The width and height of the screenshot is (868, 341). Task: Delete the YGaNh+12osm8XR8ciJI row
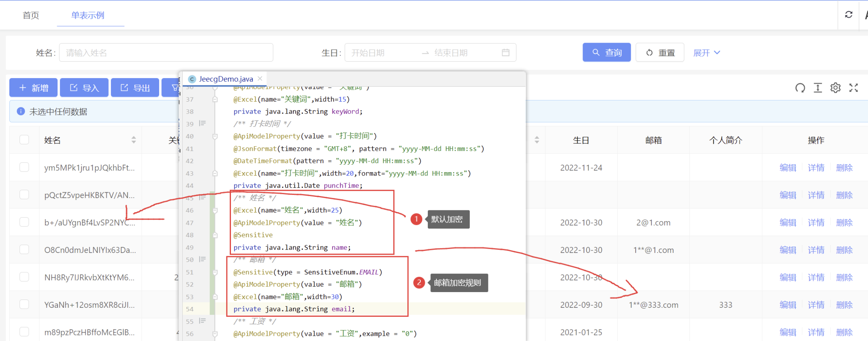pyautogui.click(x=844, y=305)
